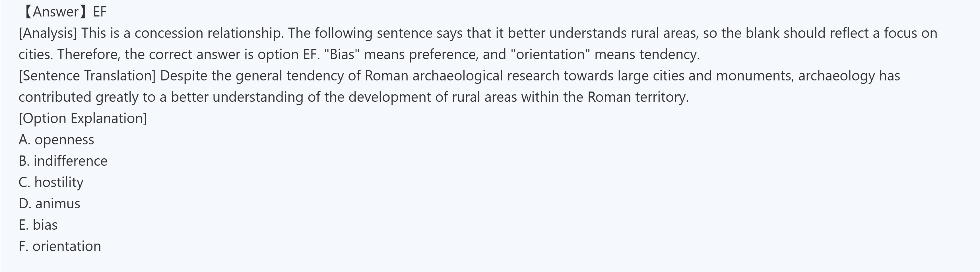Click the phrase "contributed greatly"

click(x=78, y=97)
